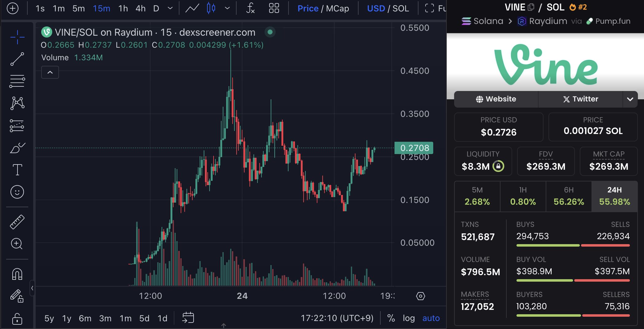This screenshot has width=644, height=329.
Task: Expand the time interval dropdown arrow
Action: [x=170, y=8]
